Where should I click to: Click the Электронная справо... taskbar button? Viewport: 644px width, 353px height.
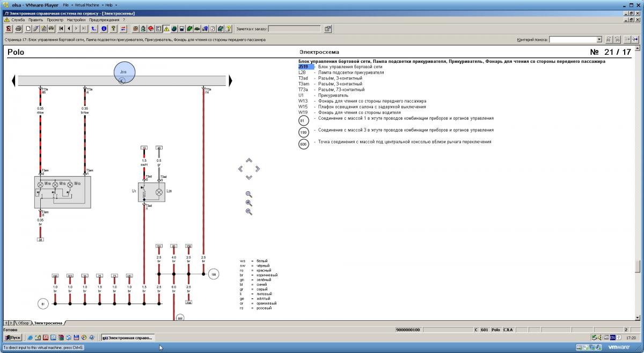tap(128, 337)
